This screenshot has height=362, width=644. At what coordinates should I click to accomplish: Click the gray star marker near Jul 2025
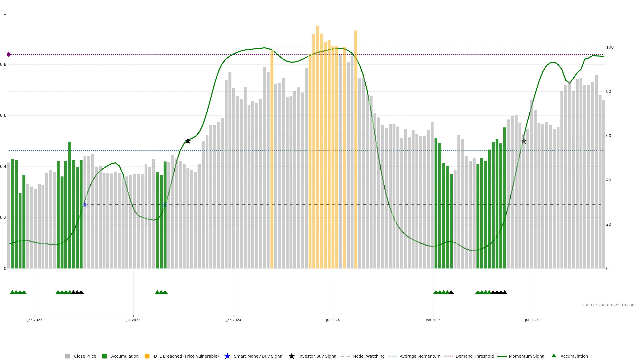pos(523,141)
